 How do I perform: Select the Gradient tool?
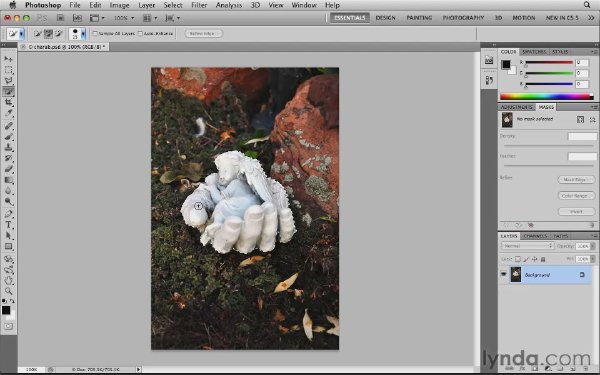click(x=8, y=180)
